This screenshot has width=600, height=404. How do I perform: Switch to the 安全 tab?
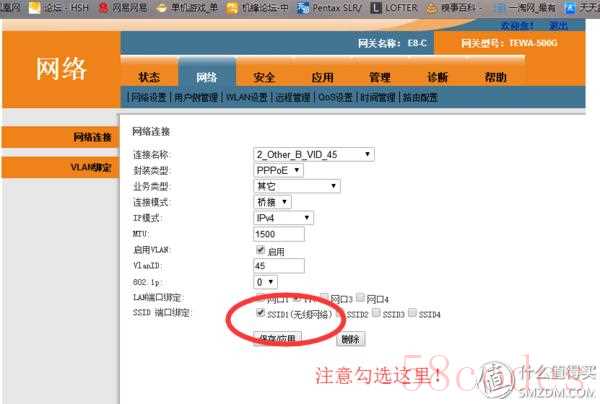[264, 77]
